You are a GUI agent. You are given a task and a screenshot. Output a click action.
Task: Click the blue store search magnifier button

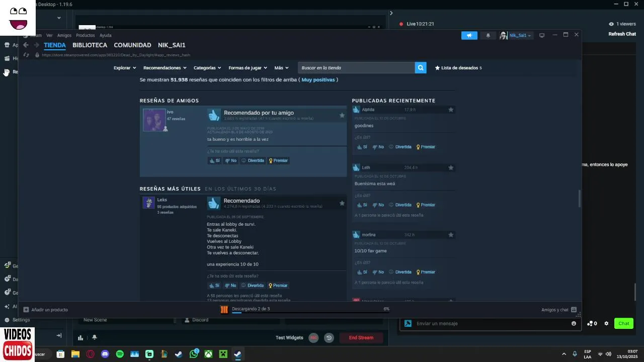[421, 67]
